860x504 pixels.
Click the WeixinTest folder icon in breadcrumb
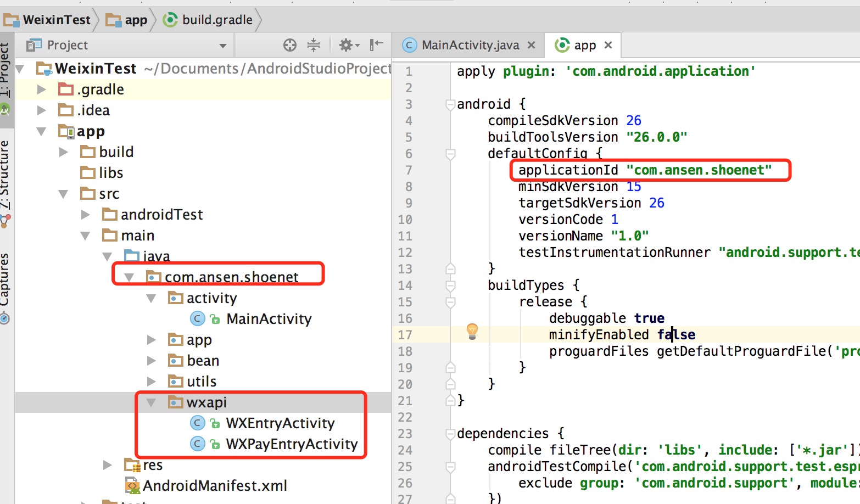[12, 20]
